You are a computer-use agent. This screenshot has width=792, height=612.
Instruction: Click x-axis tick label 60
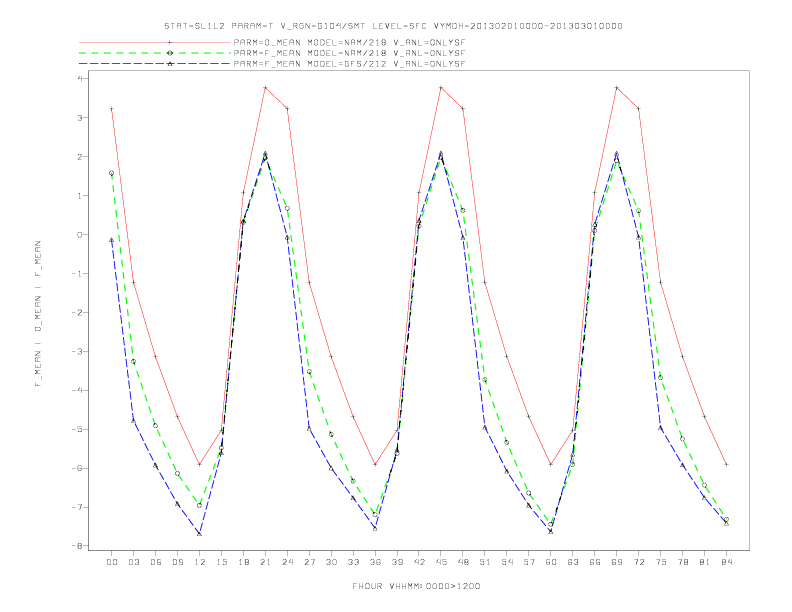551,562
